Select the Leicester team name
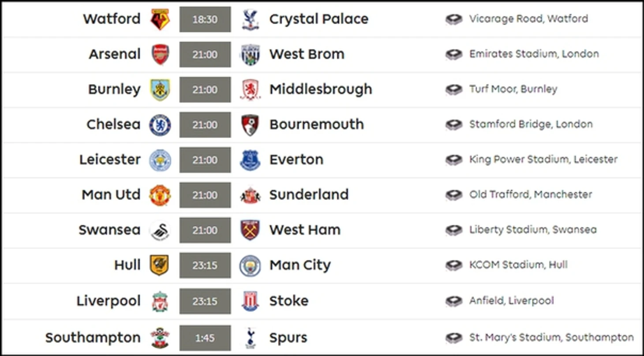644x356 pixels. tap(110, 160)
